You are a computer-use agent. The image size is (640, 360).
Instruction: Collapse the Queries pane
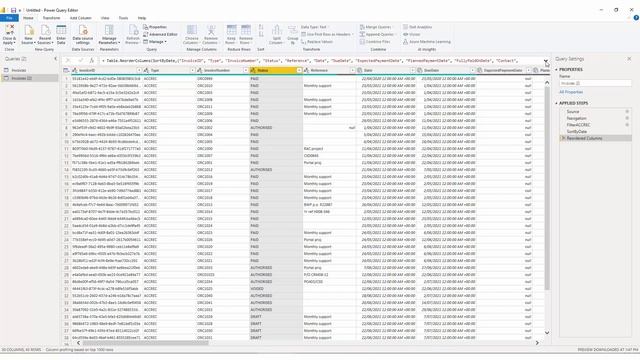56,59
